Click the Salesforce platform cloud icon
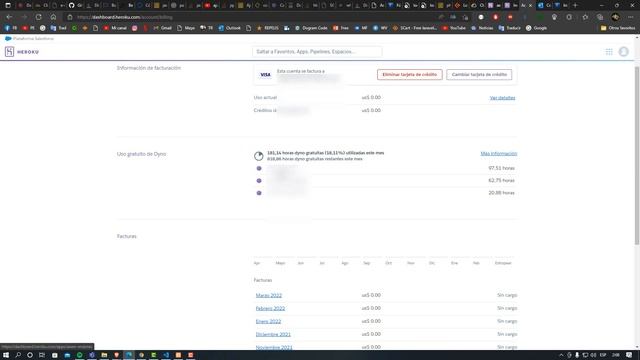Screen dimensions: 640x360 (x=8, y=38)
